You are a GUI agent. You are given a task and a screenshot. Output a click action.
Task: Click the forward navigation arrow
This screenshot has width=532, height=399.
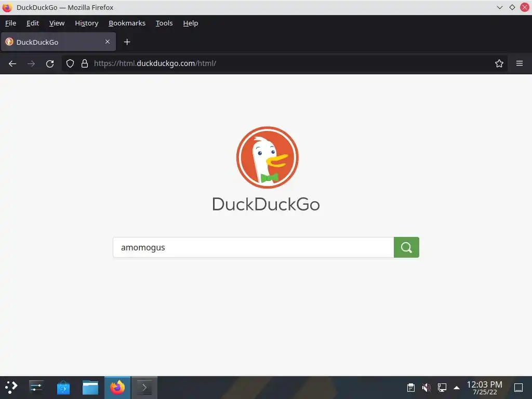pos(31,63)
